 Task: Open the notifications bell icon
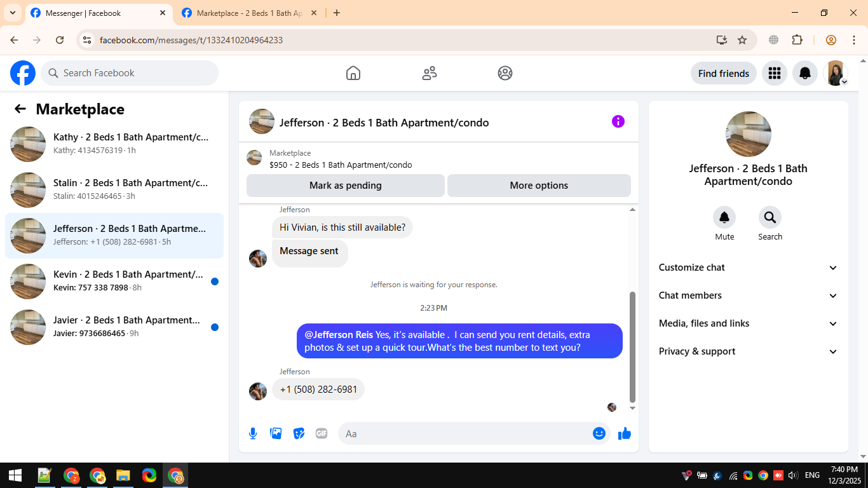pos(805,73)
